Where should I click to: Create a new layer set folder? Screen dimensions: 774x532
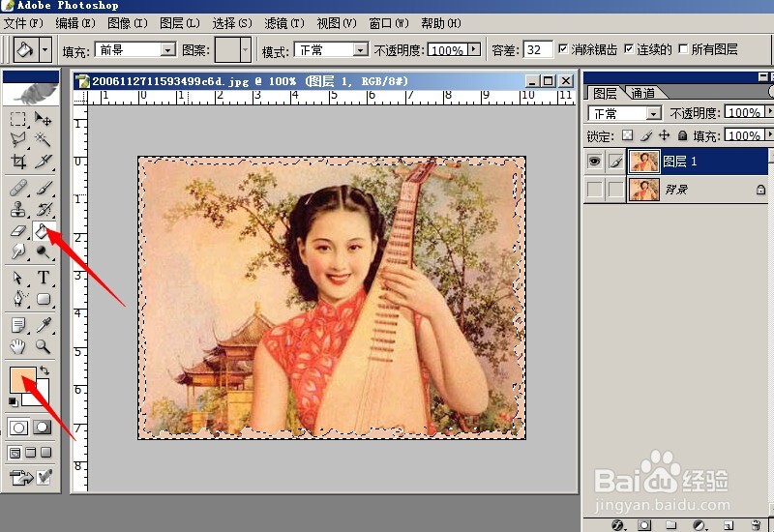pos(671,525)
